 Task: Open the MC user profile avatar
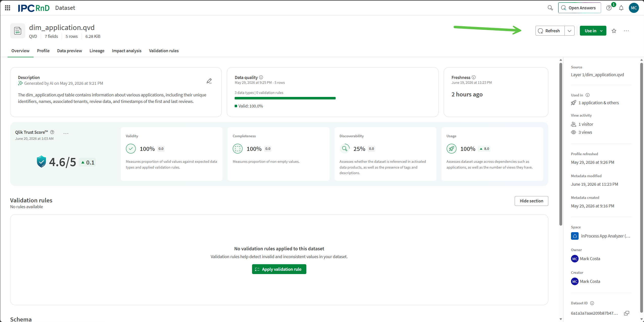click(634, 8)
